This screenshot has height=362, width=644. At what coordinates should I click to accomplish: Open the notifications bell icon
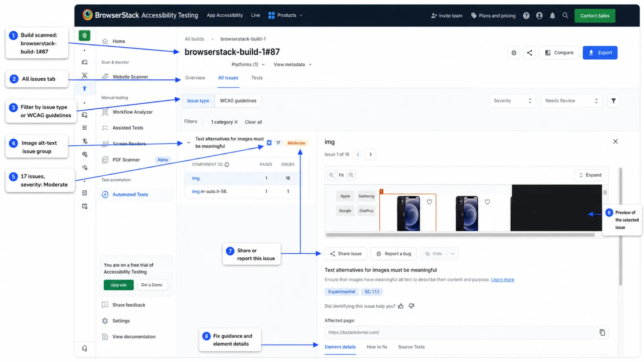tap(552, 15)
